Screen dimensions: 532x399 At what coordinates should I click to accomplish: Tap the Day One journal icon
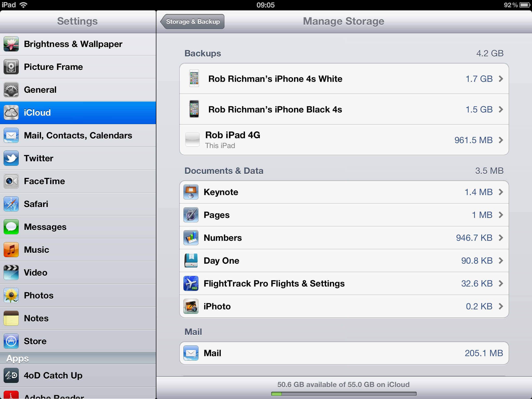191,261
